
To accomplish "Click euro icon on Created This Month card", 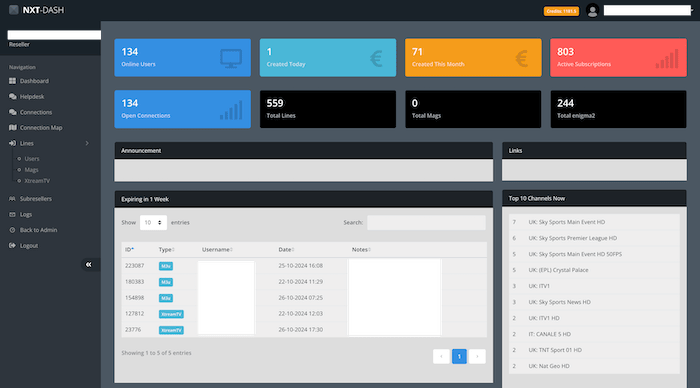I will coord(522,58).
